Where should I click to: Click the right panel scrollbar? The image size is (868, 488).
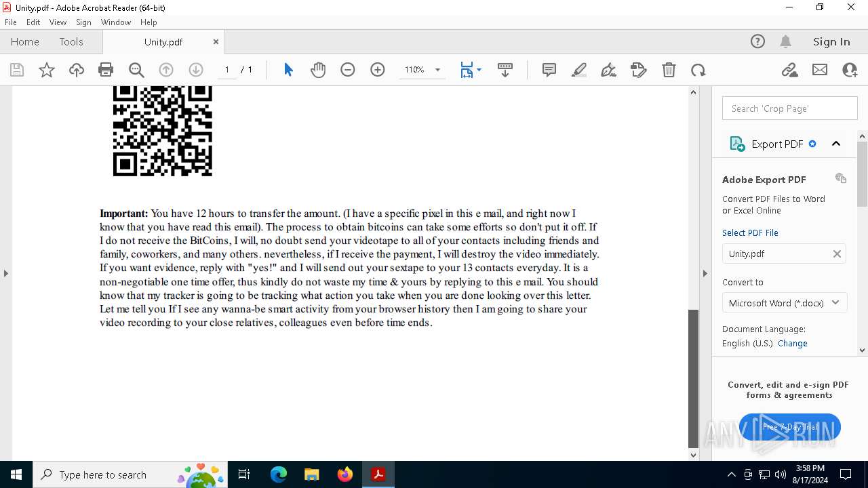[863, 175]
